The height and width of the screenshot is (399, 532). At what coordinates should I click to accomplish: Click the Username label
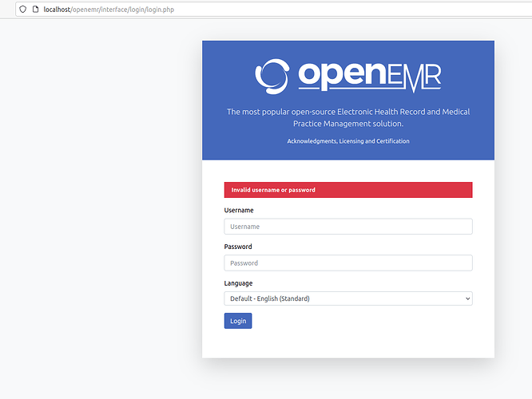(x=239, y=210)
